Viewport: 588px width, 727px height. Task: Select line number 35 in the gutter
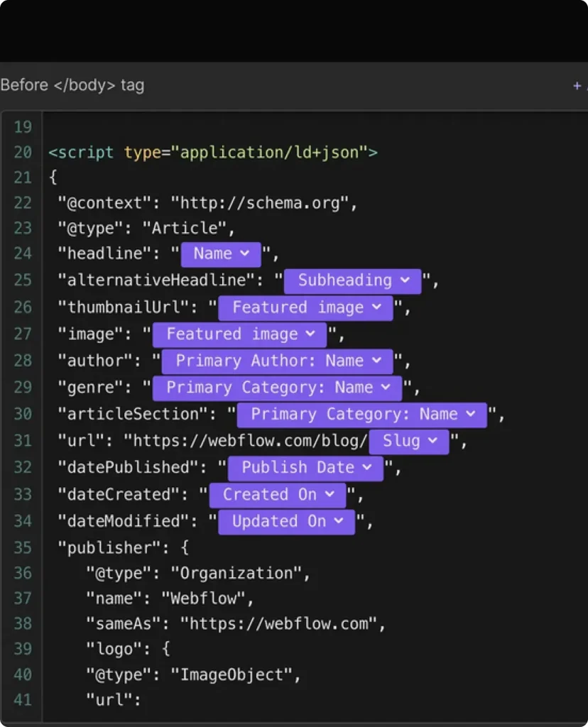(x=23, y=547)
